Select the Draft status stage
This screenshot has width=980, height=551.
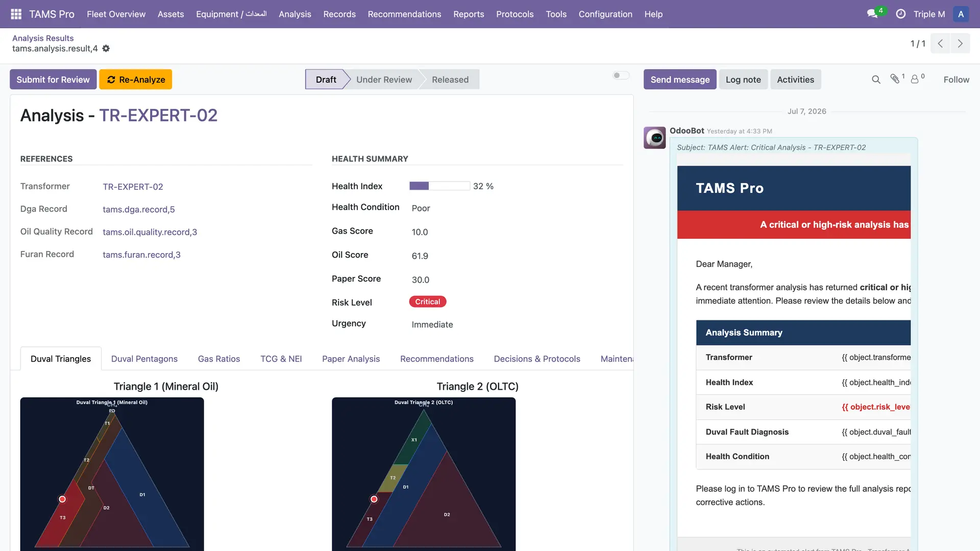326,80
